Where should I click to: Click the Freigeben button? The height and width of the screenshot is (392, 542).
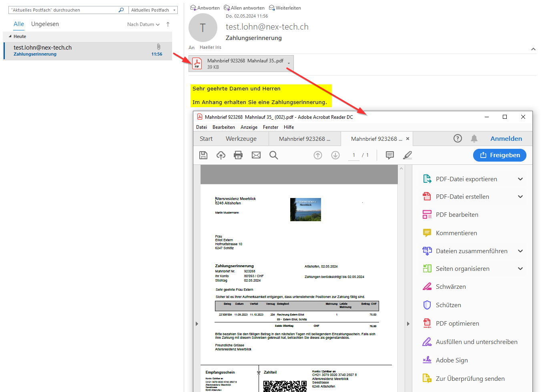(500, 155)
